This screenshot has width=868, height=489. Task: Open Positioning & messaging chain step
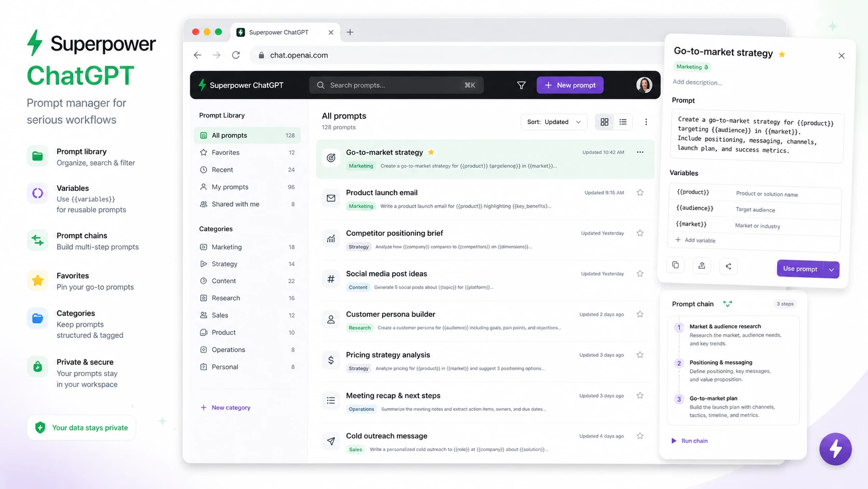coord(733,371)
